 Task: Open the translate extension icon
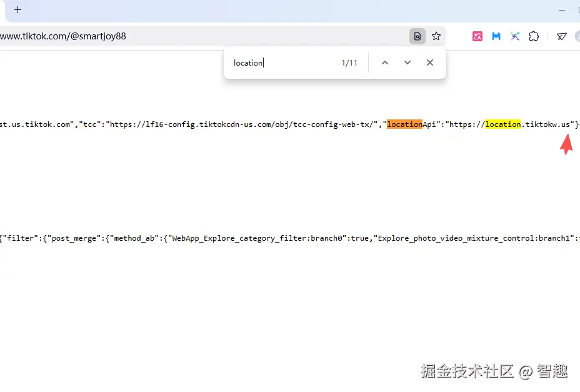[477, 36]
